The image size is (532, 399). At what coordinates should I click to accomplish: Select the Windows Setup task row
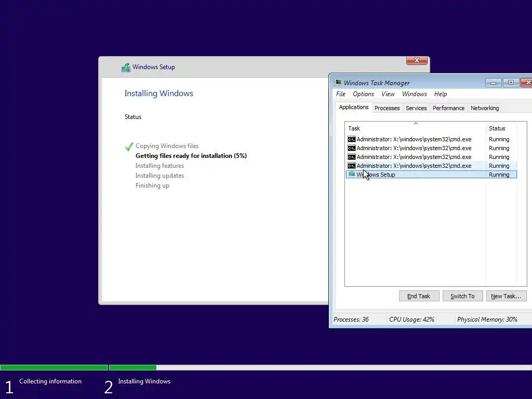pyautogui.click(x=431, y=175)
